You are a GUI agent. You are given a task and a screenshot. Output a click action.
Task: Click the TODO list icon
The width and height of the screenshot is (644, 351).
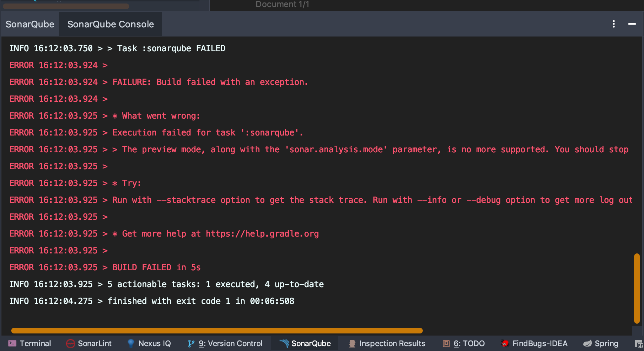446,344
